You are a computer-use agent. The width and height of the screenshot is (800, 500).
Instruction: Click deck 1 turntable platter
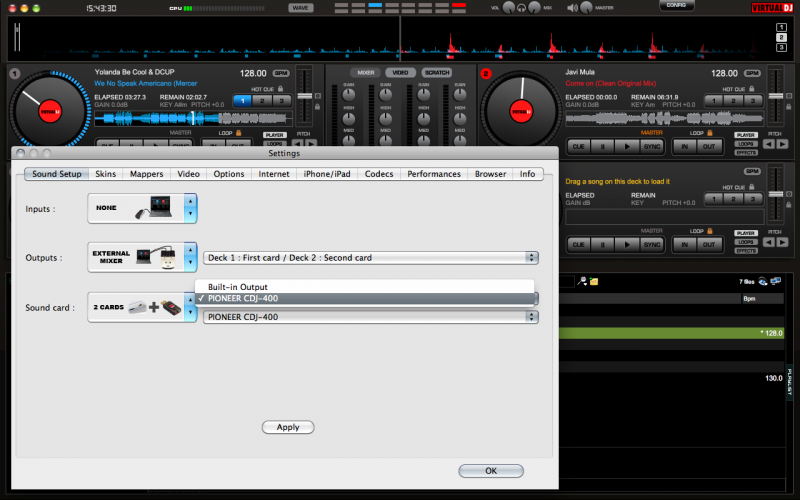(50, 111)
